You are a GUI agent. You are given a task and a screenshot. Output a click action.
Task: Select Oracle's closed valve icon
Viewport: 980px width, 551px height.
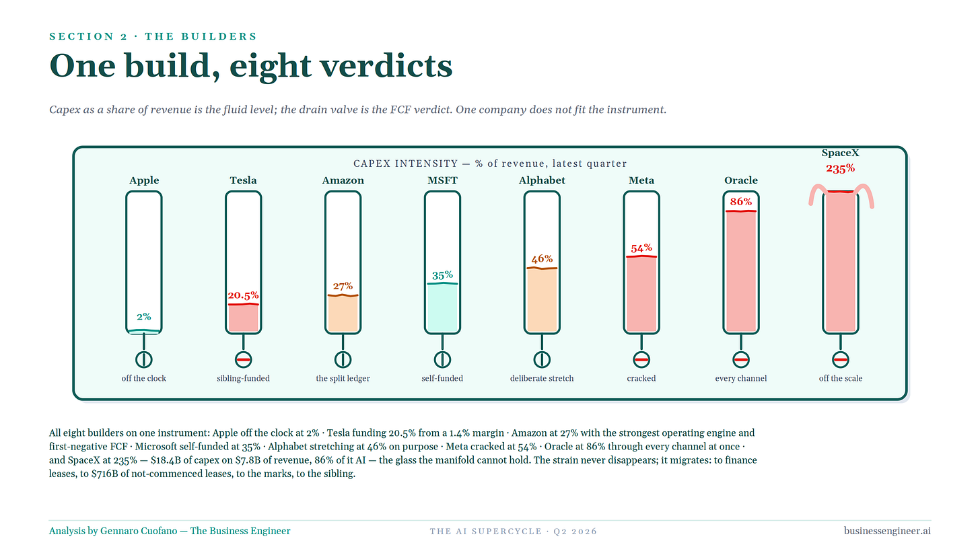point(741,359)
